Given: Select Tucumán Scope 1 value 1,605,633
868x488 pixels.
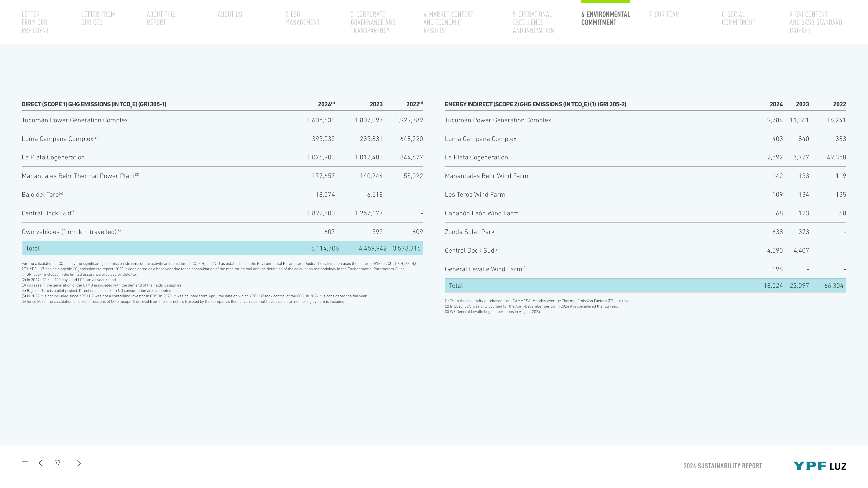Looking at the screenshot, I should tap(321, 120).
